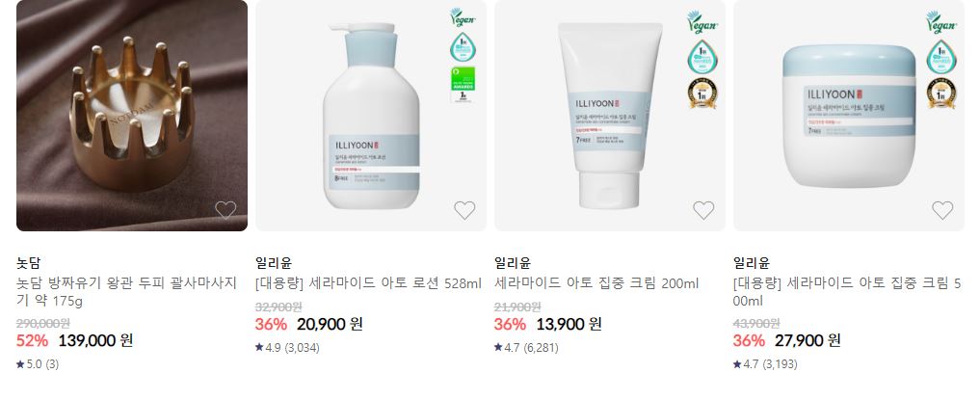Open the ILLIYOON lotion pump bottle image
Screen dimensions: 980x400
371,116
